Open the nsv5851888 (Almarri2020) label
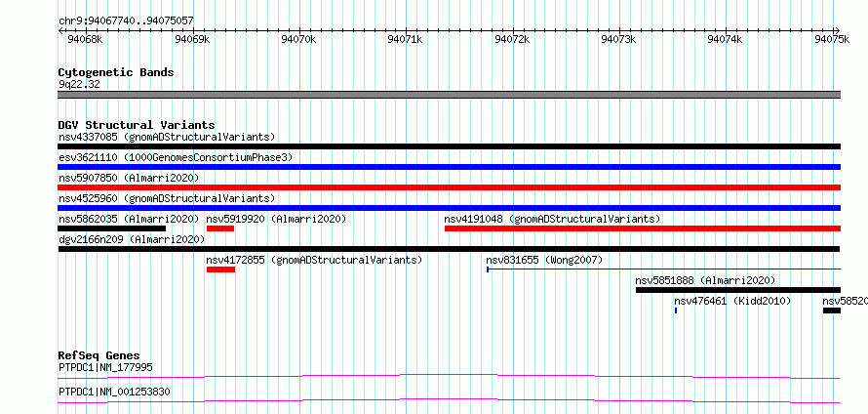 705,280
